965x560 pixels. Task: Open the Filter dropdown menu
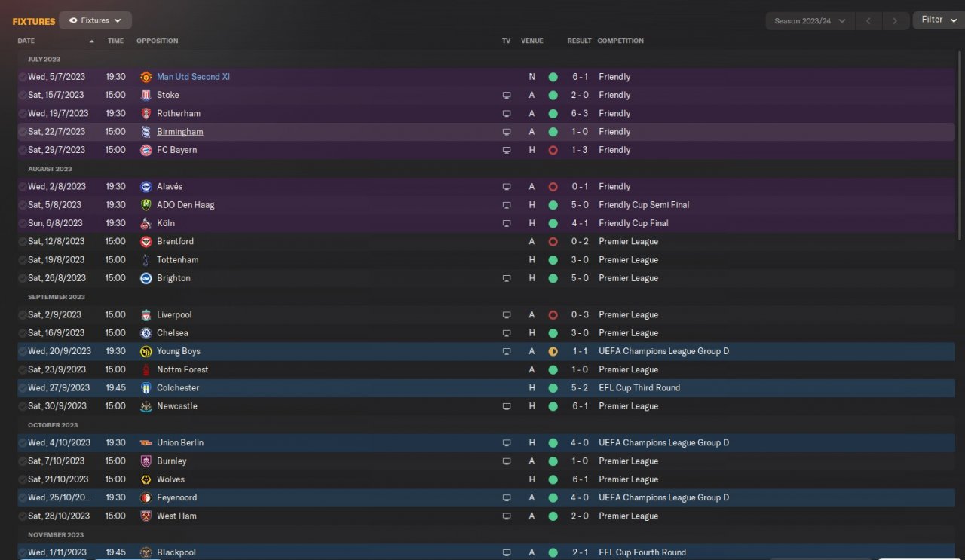click(937, 20)
